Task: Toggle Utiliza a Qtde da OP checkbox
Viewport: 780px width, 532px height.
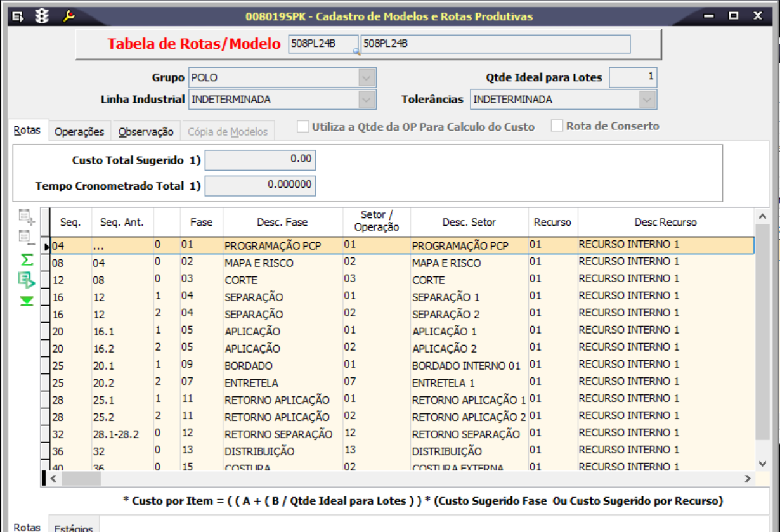Action: pos(303,126)
